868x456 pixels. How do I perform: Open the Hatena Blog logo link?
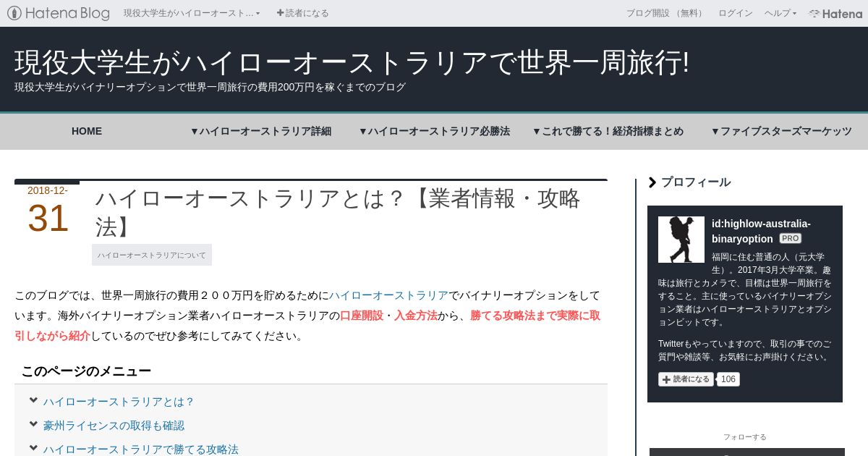point(59,13)
